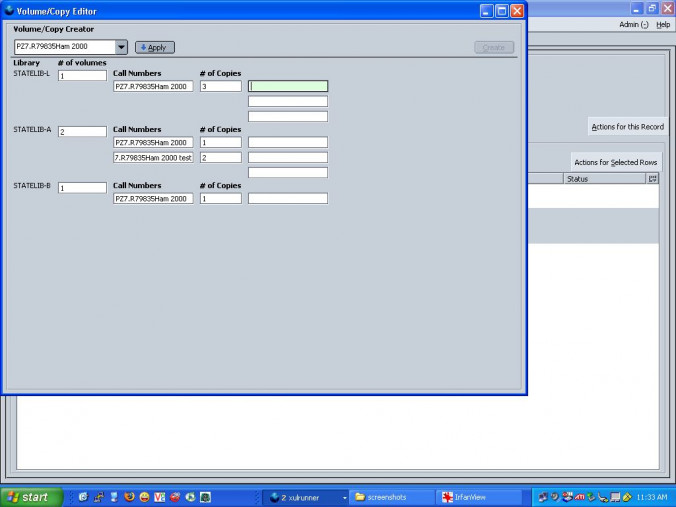Click the gray swirl tray icon
Viewport: 676px width, 507px height.
tap(555, 497)
